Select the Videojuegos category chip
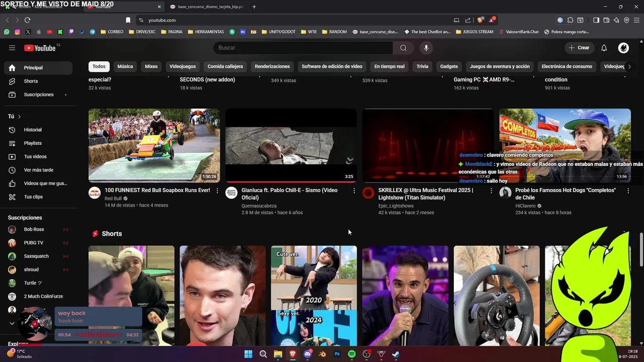 (x=183, y=66)
